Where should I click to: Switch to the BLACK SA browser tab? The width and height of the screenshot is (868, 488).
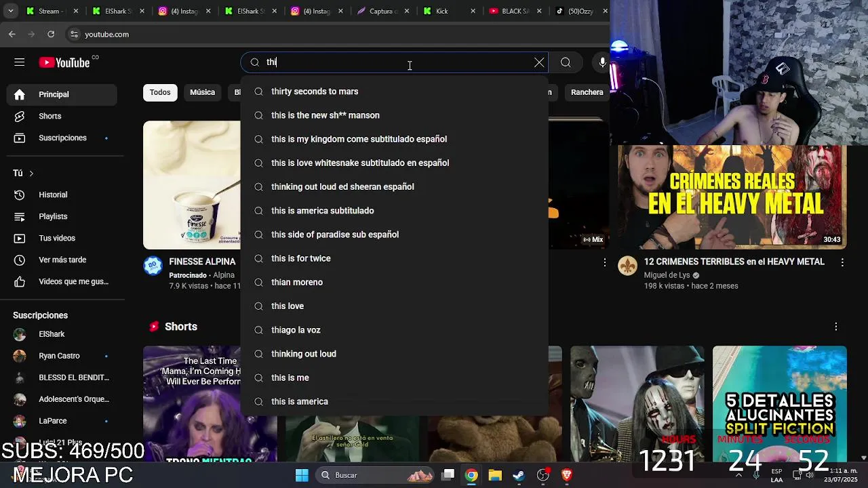click(514, 11)
